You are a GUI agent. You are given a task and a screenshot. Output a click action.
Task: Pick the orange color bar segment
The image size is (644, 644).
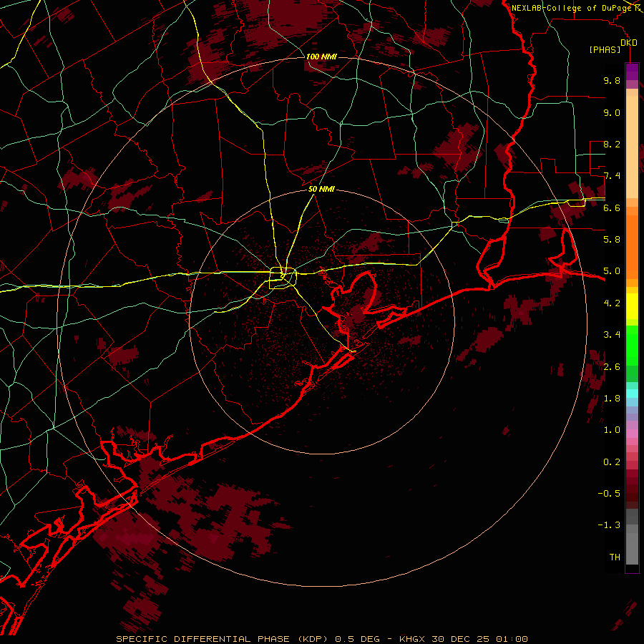point(632,246)
